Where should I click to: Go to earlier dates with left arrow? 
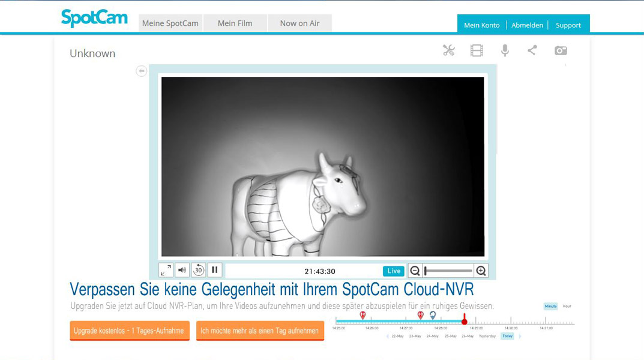[387, 336]
